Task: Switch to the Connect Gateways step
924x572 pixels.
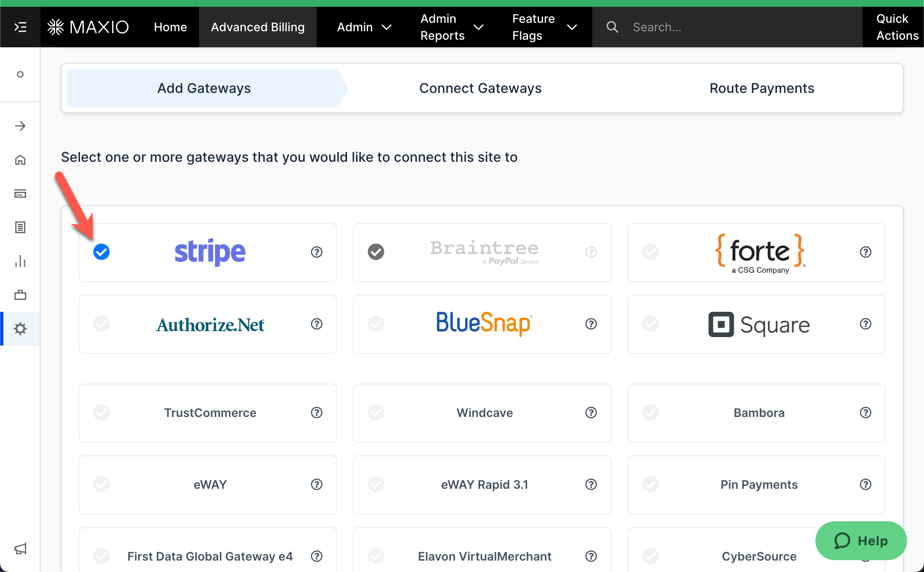Action: pos(480,88)
